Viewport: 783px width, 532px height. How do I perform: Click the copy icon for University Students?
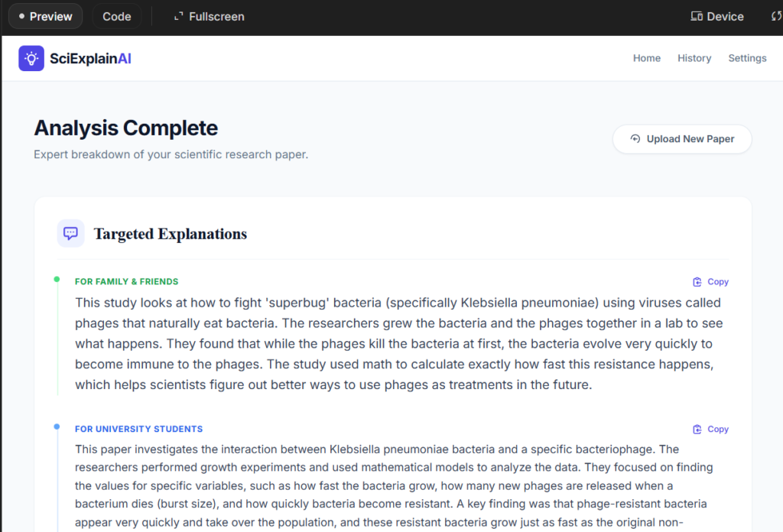[697, 430]
